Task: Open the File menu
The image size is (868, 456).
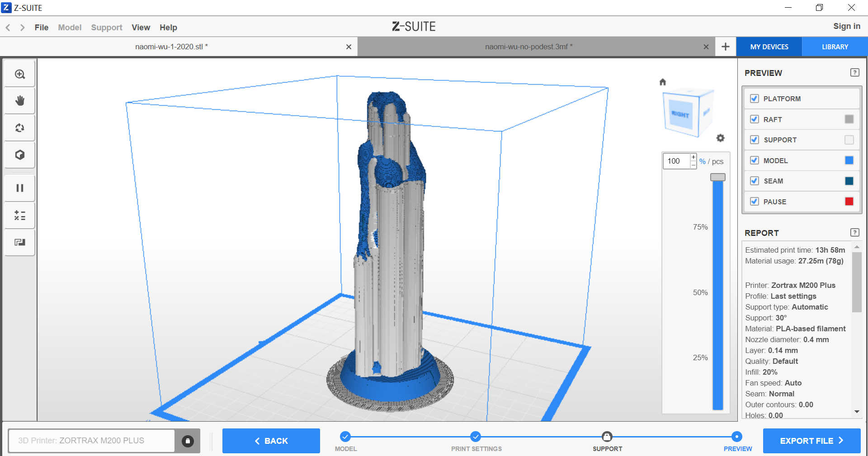Action: tap(41, 28)
